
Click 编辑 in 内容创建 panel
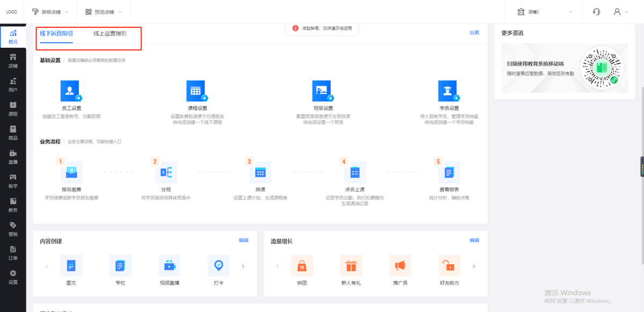[x=244, y=241]
